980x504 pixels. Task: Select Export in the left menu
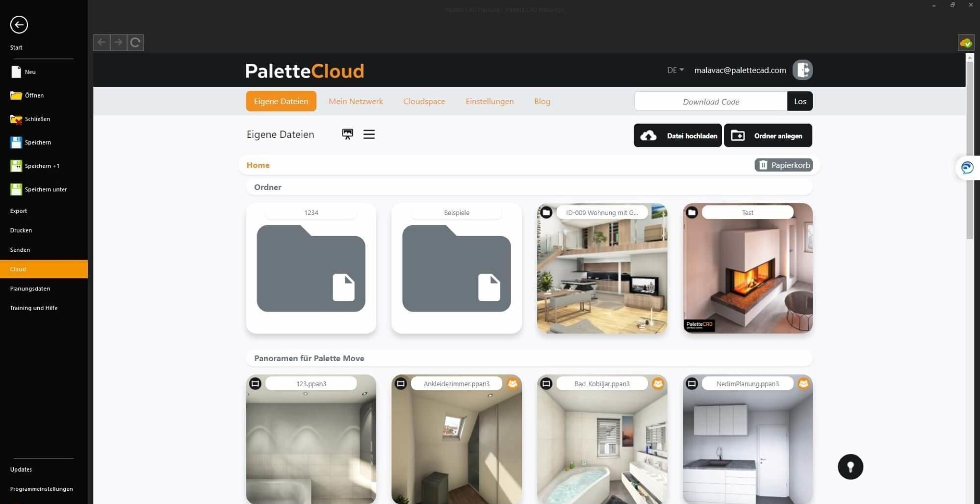pyautogui.click(x=19, y=211)
